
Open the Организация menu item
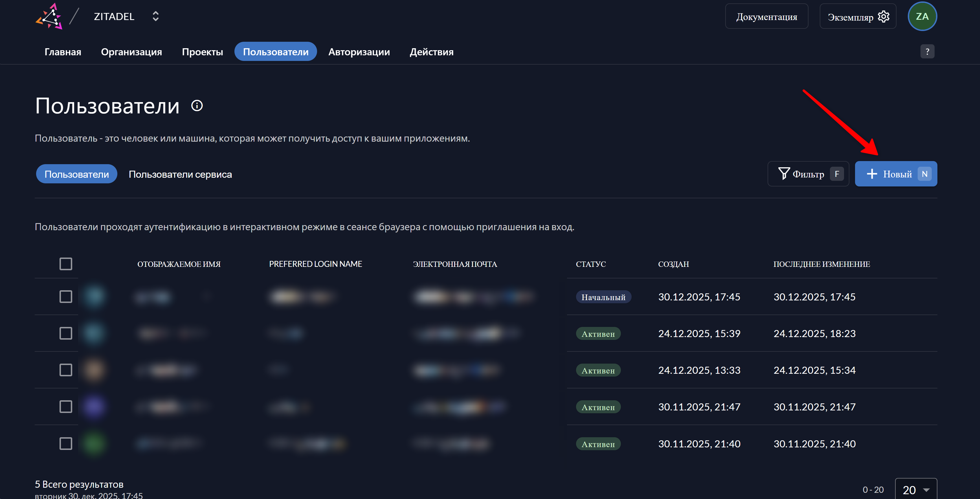pos(131,52)
